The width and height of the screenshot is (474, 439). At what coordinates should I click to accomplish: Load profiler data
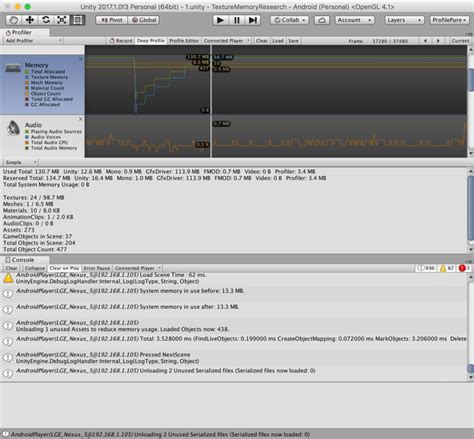277,41
